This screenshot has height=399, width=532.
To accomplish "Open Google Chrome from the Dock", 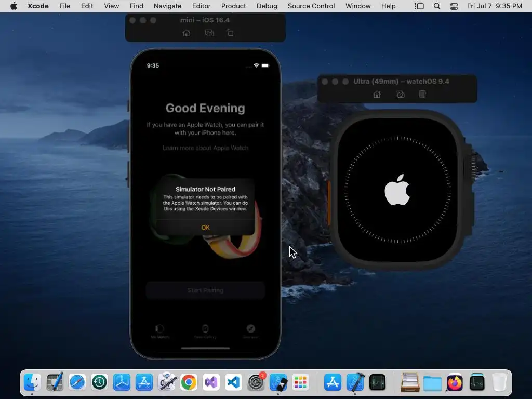I will tap(189, 382).
